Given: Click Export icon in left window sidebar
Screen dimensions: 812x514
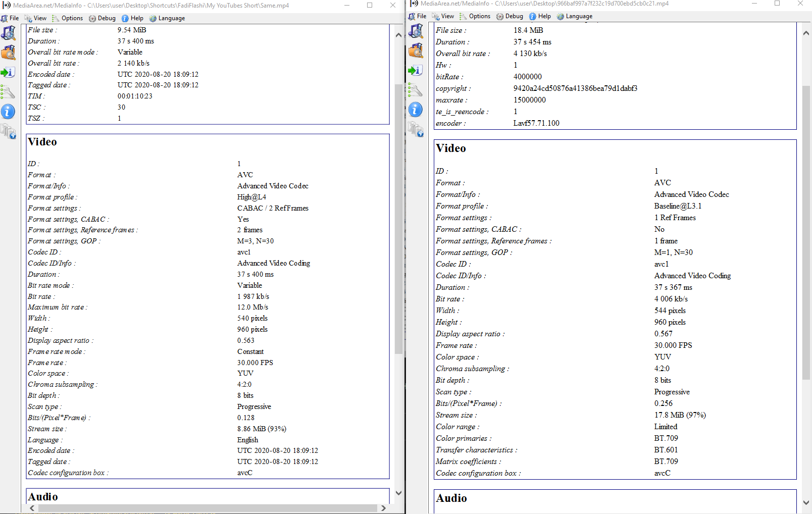Looking at the screenshot, I should pyautogui.click(x=8, y=72).
